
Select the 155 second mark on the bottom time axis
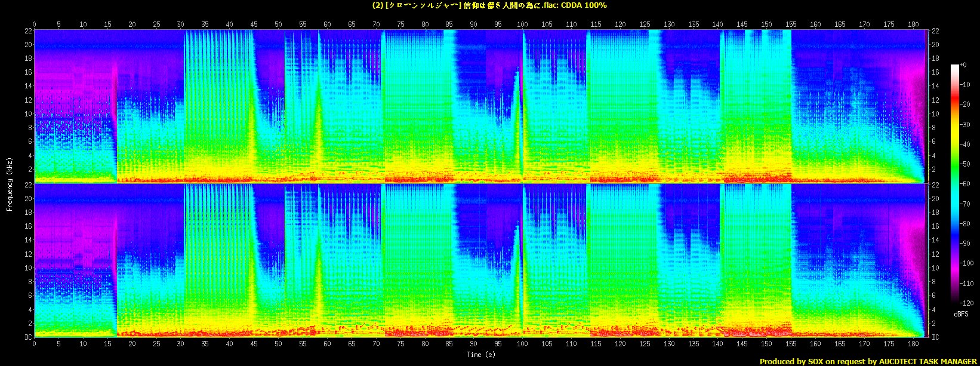coord(791,344)
